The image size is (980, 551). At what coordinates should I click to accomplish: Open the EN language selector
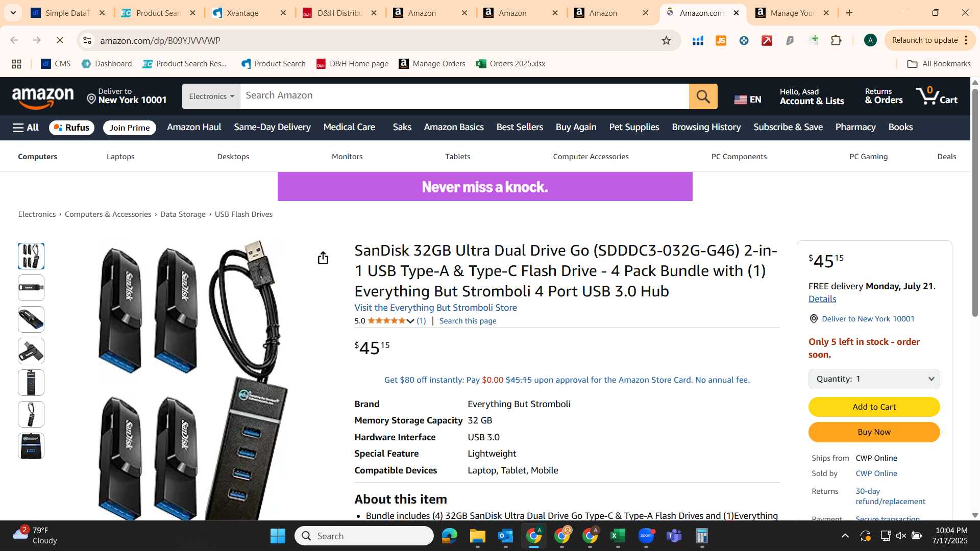click(x=748, y=99)
